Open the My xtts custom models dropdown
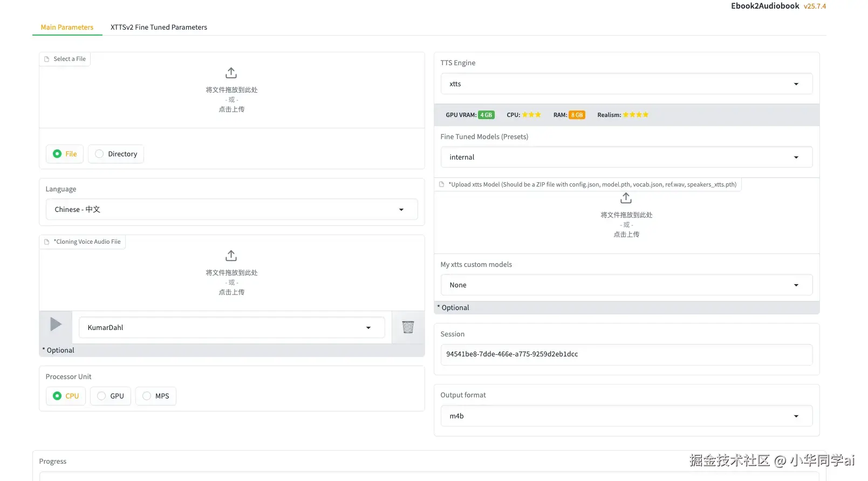Viewport: 868px width, 481px height. (626, 285)
